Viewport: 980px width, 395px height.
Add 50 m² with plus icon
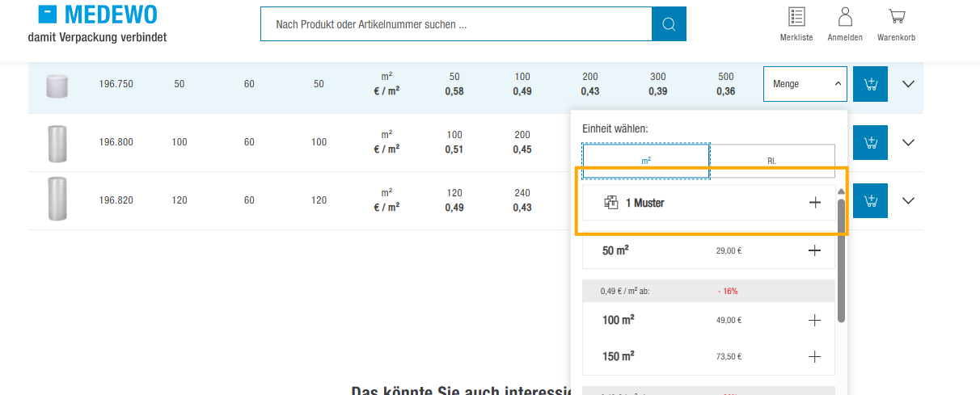coord(815,250)
